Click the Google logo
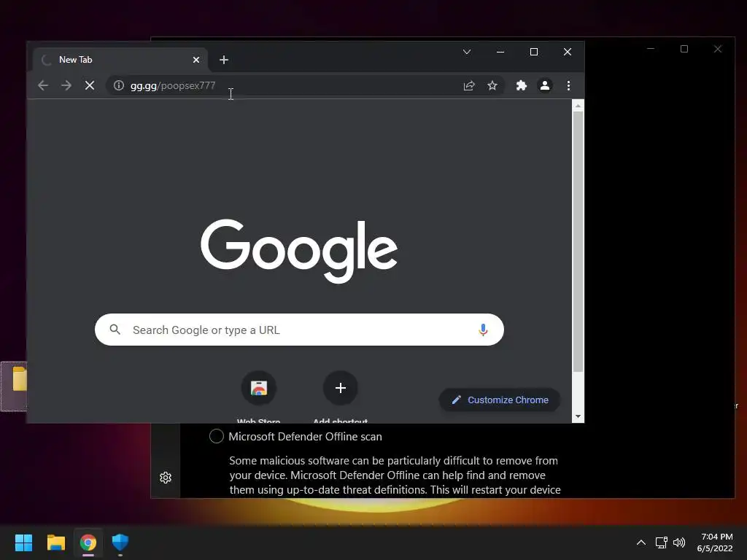Viewport: 747px width, 560px height. (299, 251)
